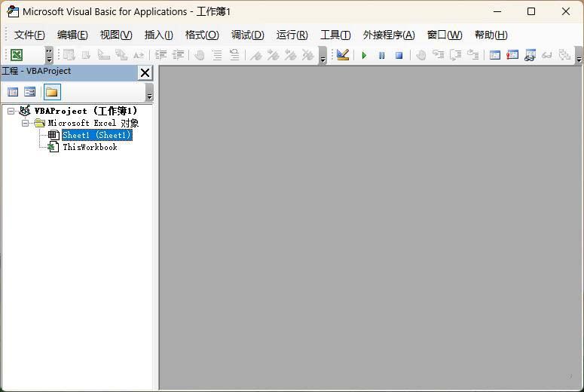Click View Microsoft Excel icon
This screenshot has height=392, width=584.
pos(17,55)
